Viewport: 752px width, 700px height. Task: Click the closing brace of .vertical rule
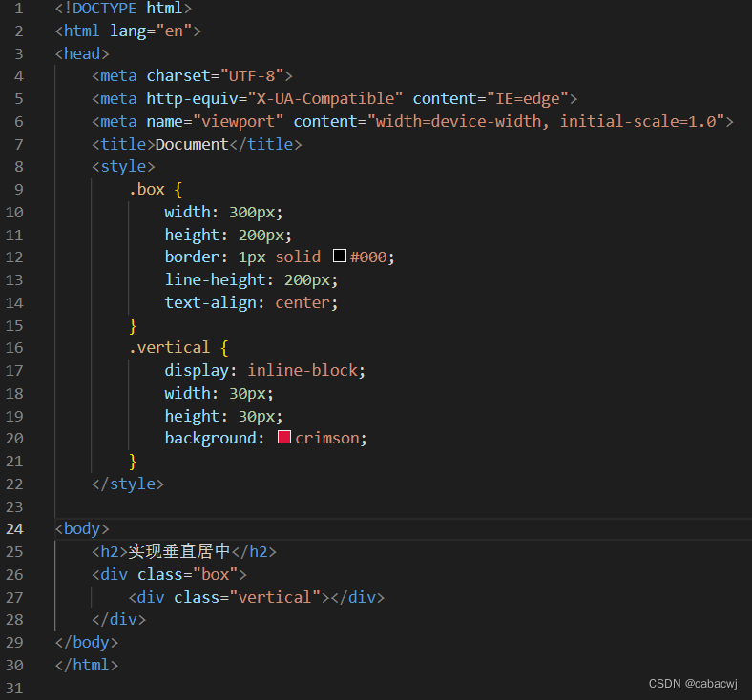point(133,462)
